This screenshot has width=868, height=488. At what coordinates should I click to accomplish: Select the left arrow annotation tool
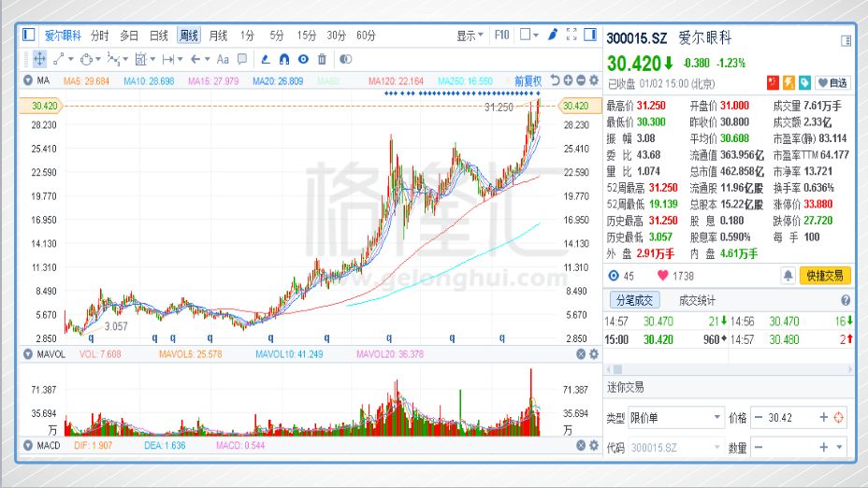click(195, 59)
